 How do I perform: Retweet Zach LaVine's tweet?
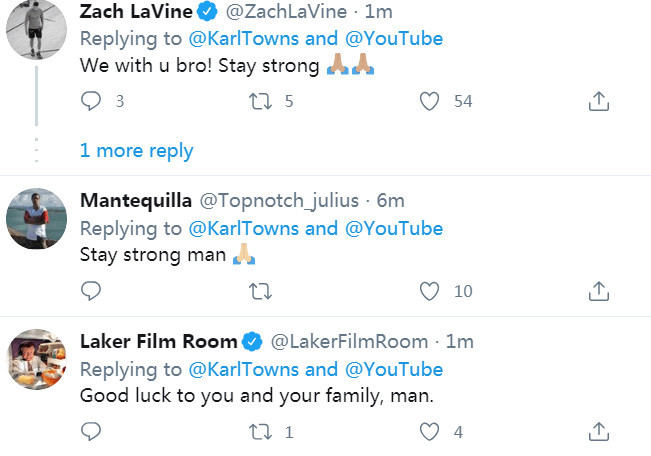pos(260,101)
